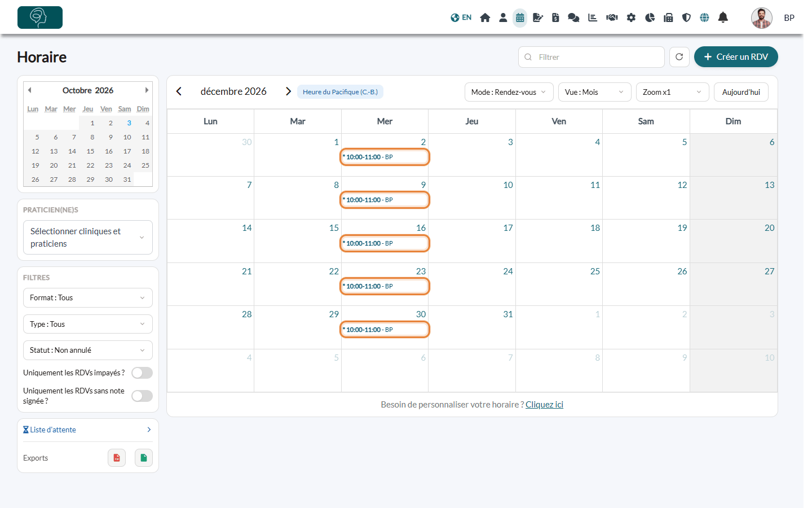This screenshot has width=812, height=508.
Task: Toggle 'Uniquement les RDVs impayés' switch
Action: pos(142,373)
